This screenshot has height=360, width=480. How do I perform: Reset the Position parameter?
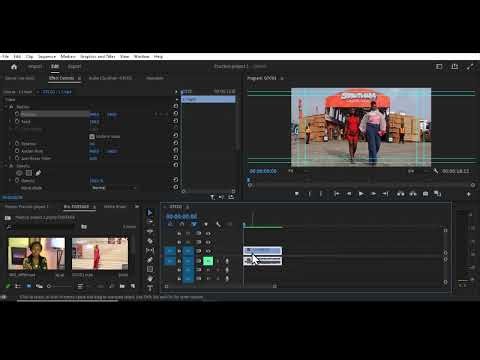(176, 114)
